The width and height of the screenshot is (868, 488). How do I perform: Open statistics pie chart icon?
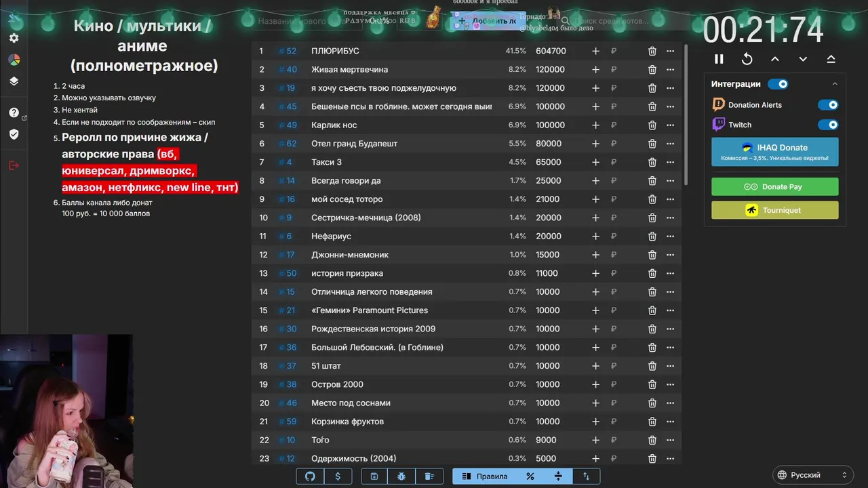[x=14, y=60]
